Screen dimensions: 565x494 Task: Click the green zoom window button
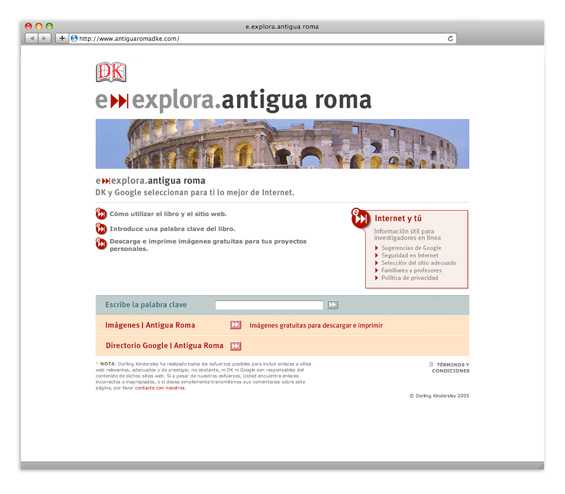point(49,26)
